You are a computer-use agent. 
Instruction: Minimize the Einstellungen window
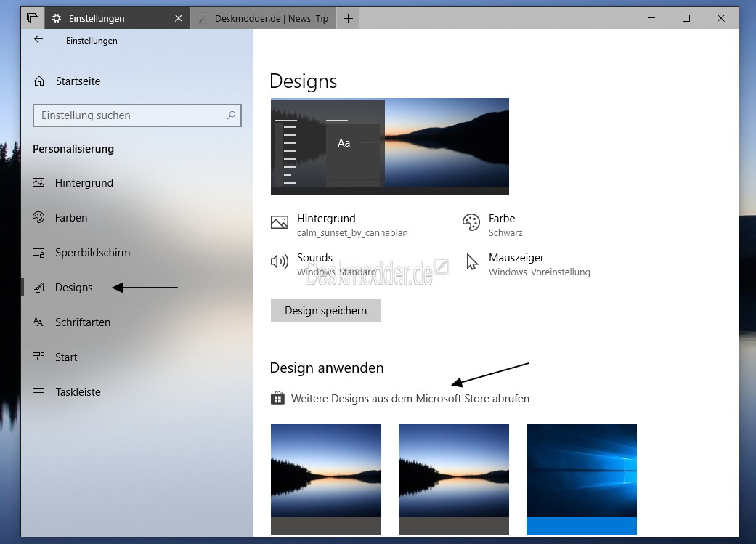click(x=651, y=18)
